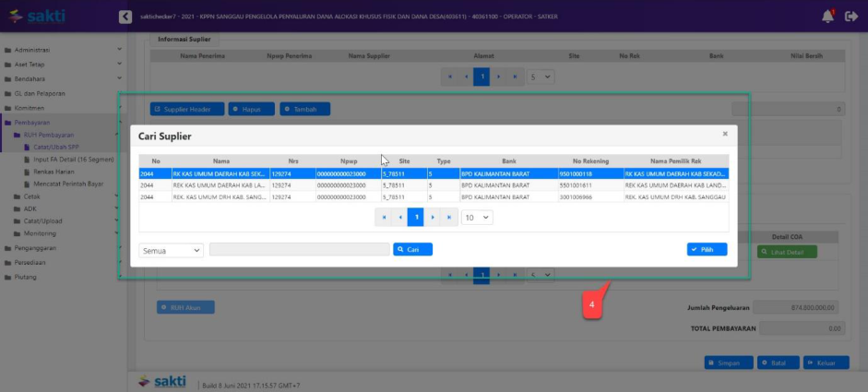This screenshot has width=868, height=392.
Task: Sort the table by the Nama column header
Action: pos(220,161)
